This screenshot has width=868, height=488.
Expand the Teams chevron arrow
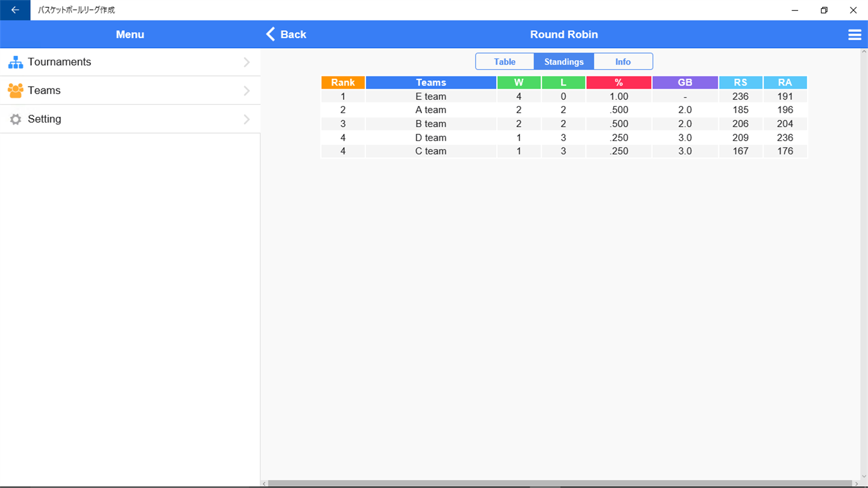247,90
